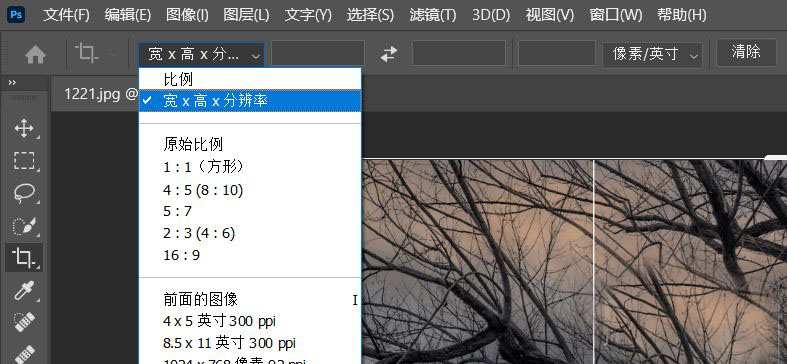Image resolution: width=787 pixels, height=364 pixels.
Task: Collapse the 宽 x 高 x 分... ratio dropdown
Action: (x=201, y=54)
